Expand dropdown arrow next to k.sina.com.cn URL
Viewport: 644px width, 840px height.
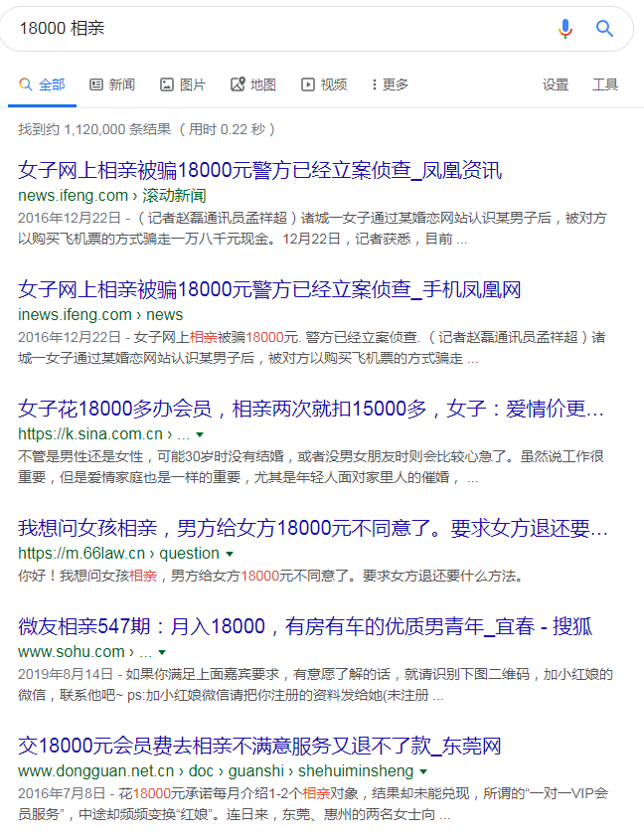pyautogui.click(x=200, y=434)
